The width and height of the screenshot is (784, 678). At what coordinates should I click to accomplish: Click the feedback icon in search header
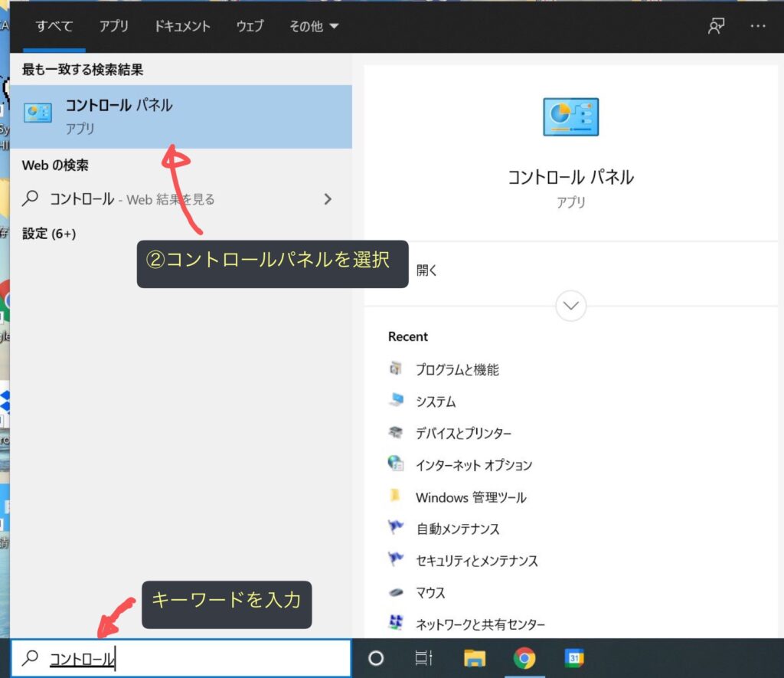pos(716,26)
